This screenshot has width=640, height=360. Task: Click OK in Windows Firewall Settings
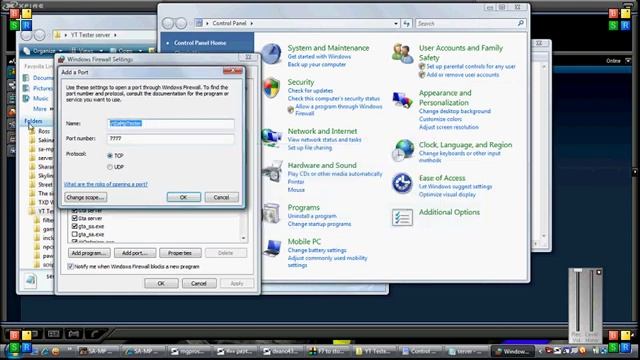[x=161, y=283]
